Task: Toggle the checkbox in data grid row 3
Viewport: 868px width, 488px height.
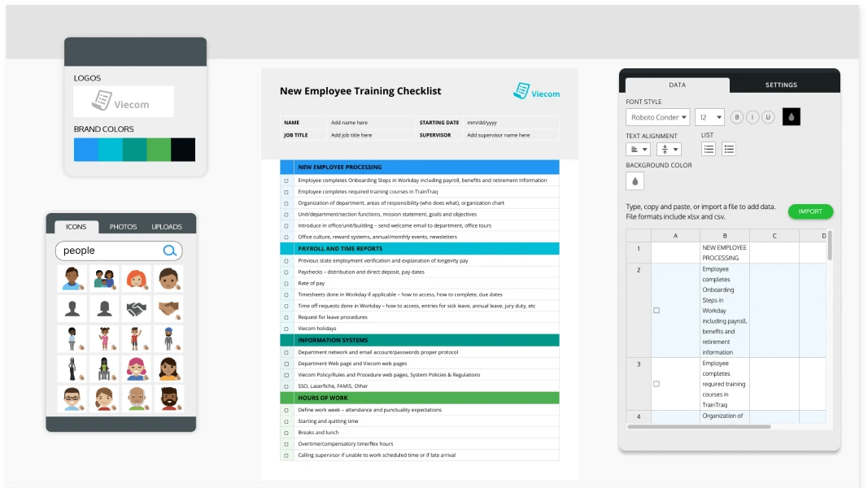Action: coord(656,383)
